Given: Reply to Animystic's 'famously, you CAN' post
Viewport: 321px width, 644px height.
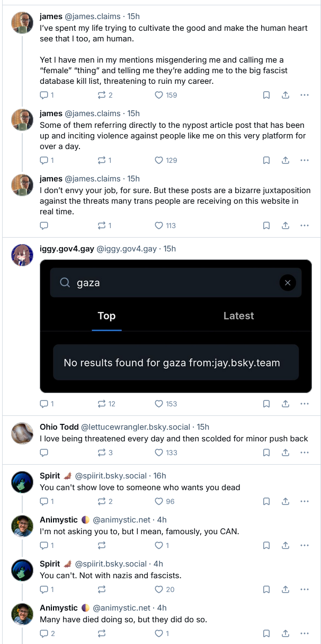Looking at the screenshot, I should point(44,545).
